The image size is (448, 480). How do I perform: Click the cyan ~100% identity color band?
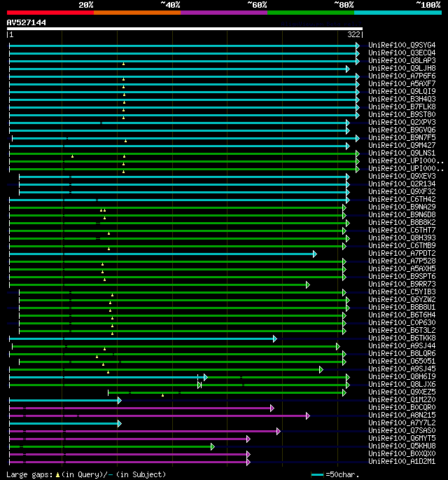coord(398,13)
